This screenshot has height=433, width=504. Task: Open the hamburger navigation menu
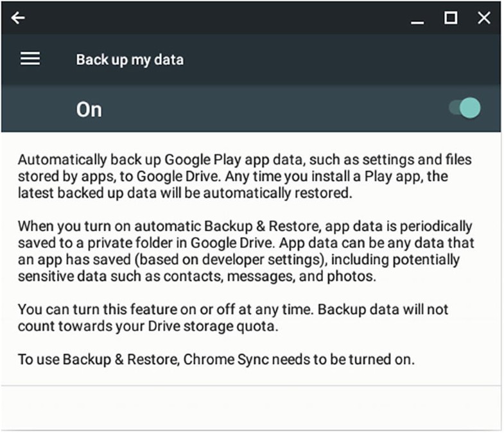[x=30, y=59]
